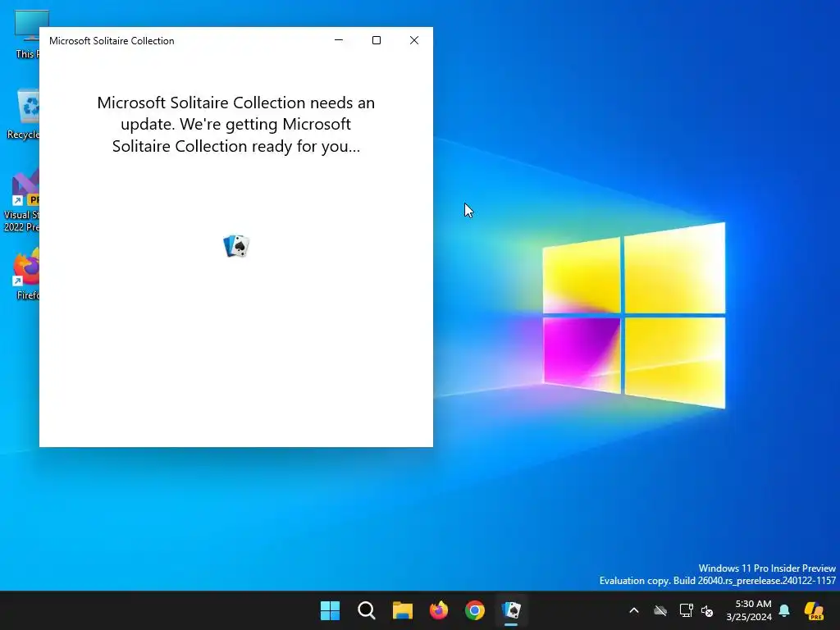The height and width of the screenshot is (630, 840).
Task: Open the clock showing 5:30 AM
Action: pyautogui.click(x=749, y=610)
